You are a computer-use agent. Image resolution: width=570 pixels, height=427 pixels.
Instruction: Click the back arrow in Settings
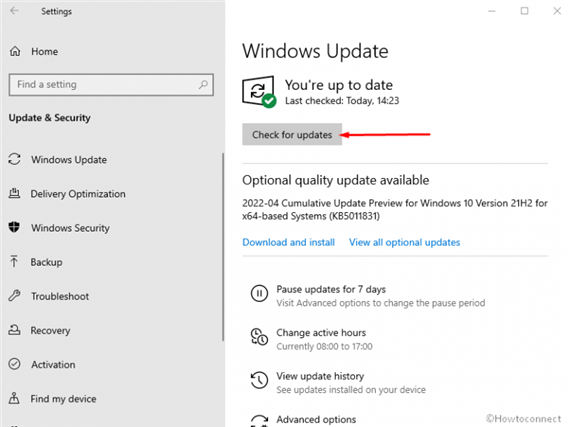pyautogui.click(x=14, y=11)
